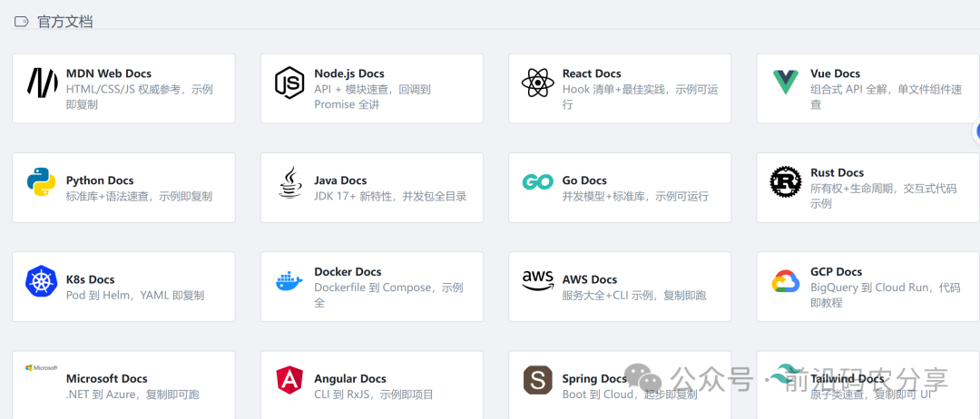Click description '标准库+语法速查，示例即复制'

[x=140, y=197]
